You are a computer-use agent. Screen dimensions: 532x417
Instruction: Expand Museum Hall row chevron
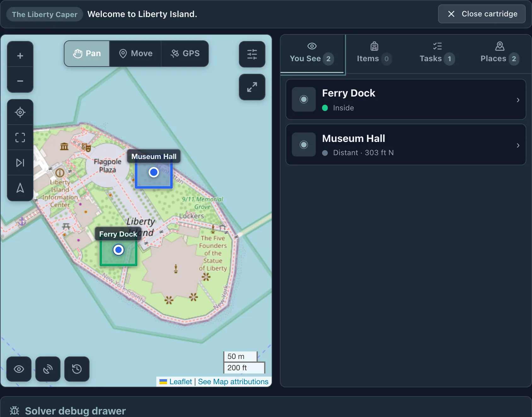pos(518,145)
